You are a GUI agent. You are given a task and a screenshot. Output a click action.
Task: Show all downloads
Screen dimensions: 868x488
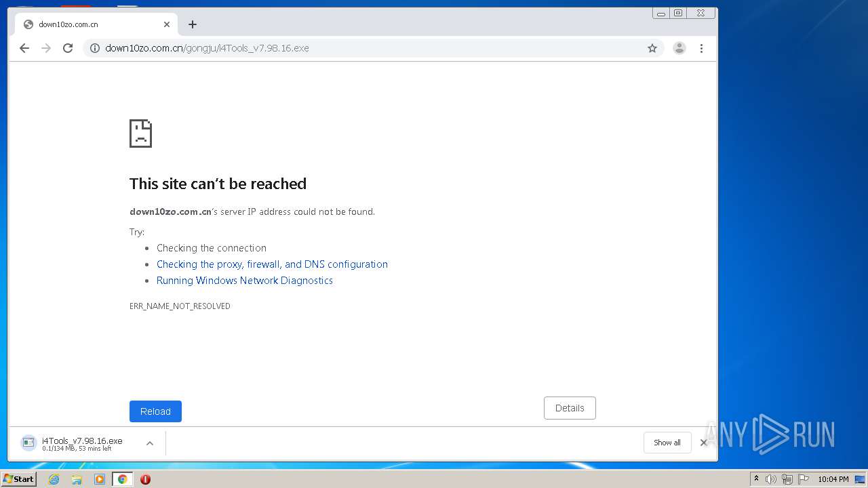point(667,443)
